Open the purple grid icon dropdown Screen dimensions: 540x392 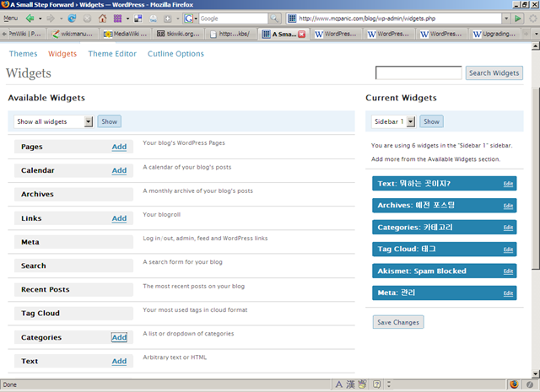point(127,19)
